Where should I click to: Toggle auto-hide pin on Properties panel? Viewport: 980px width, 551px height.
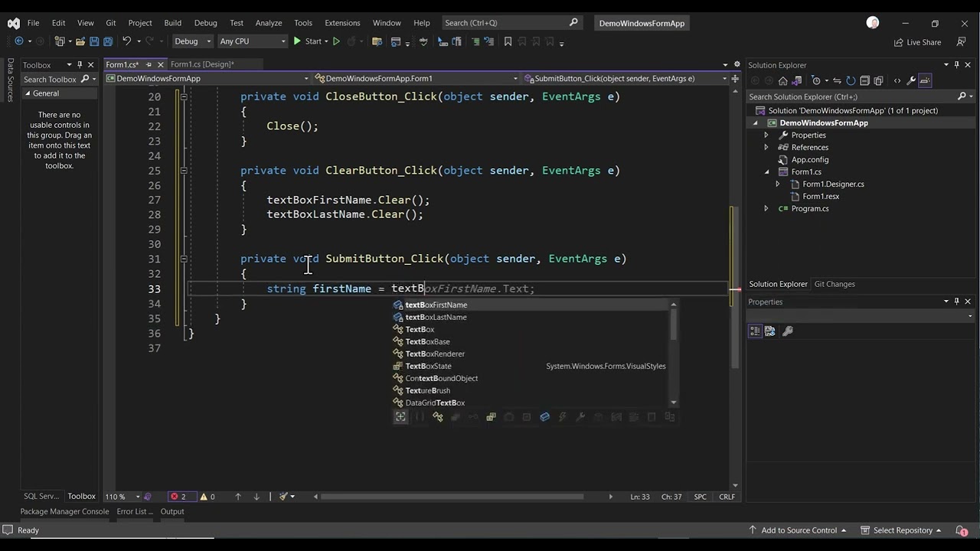pyautogui.click(x=956, y=302)
